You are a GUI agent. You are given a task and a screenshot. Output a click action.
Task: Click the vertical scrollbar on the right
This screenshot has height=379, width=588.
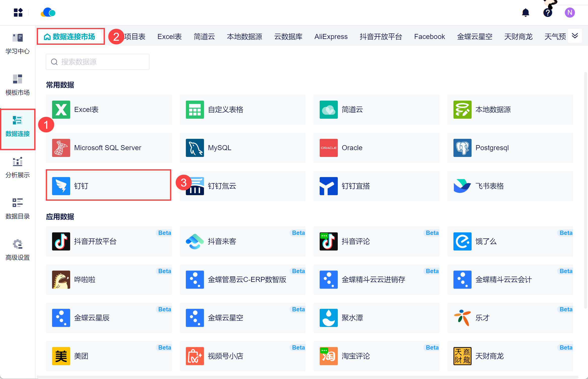(585, 190)
